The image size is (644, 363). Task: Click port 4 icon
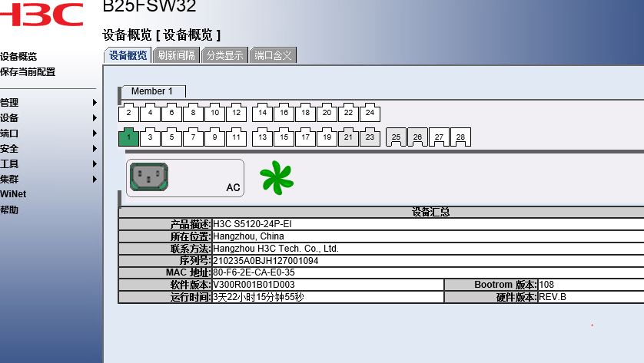(150, 113)
